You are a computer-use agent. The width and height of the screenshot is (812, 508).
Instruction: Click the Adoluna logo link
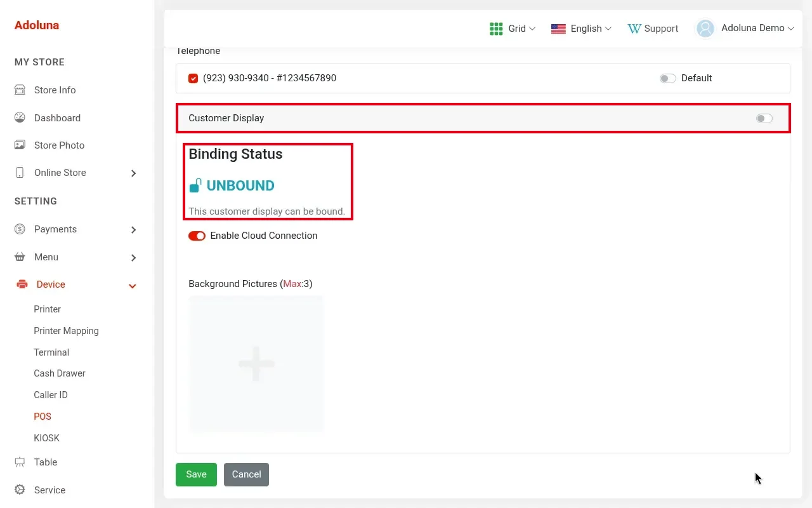(37, 25)
